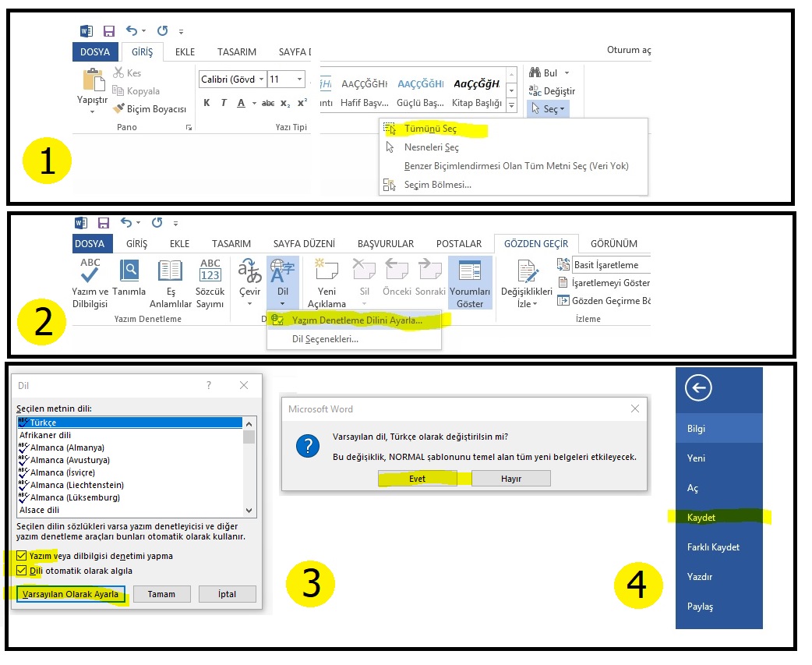
Task: Toggle 'Dili otomatik olarak algıla' checkbox
Action: (22, 571)
